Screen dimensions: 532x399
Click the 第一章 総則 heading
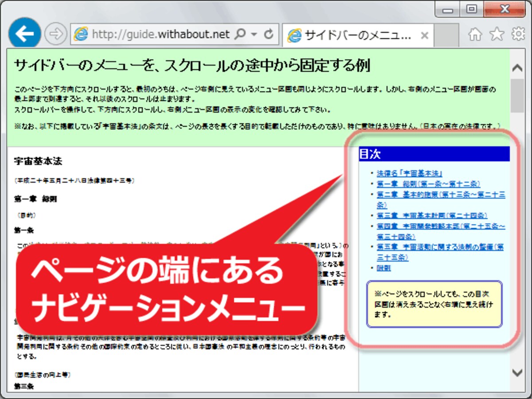(35, 199)
